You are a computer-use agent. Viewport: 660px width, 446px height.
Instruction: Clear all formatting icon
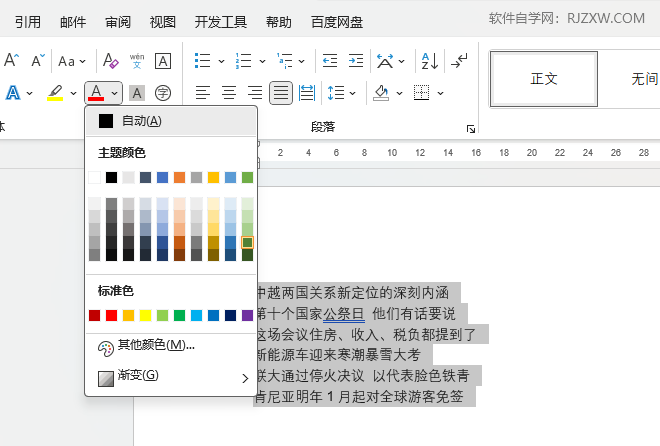pyautogui.click(x=111, y=61)
